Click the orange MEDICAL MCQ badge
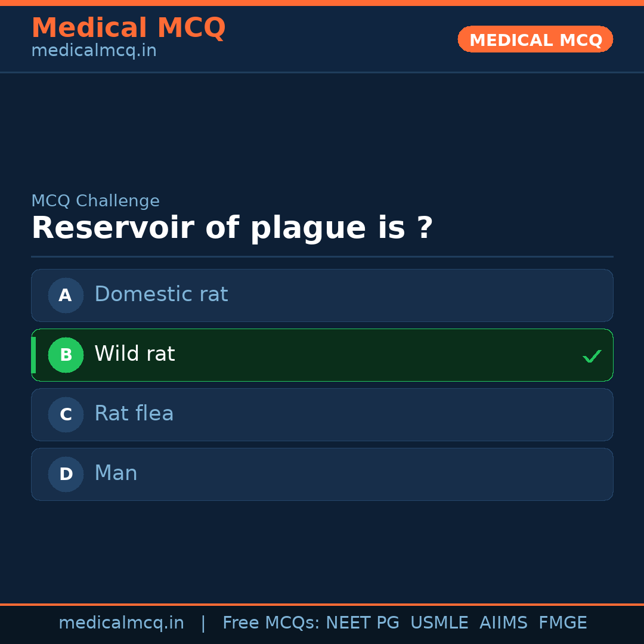This screenshot has height=644, width=644. tap(535, 39)
